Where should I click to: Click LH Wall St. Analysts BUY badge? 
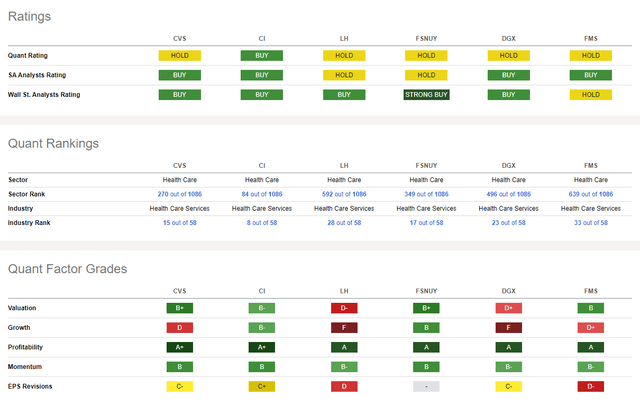tap(344, 95)
